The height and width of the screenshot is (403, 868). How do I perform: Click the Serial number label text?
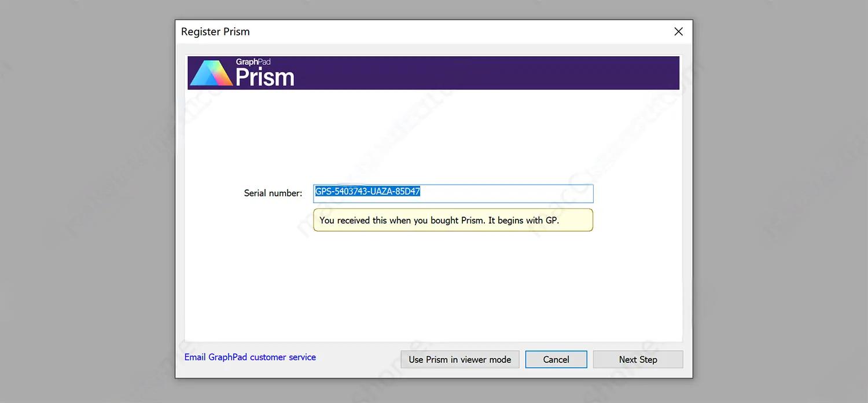click(273, 193)
